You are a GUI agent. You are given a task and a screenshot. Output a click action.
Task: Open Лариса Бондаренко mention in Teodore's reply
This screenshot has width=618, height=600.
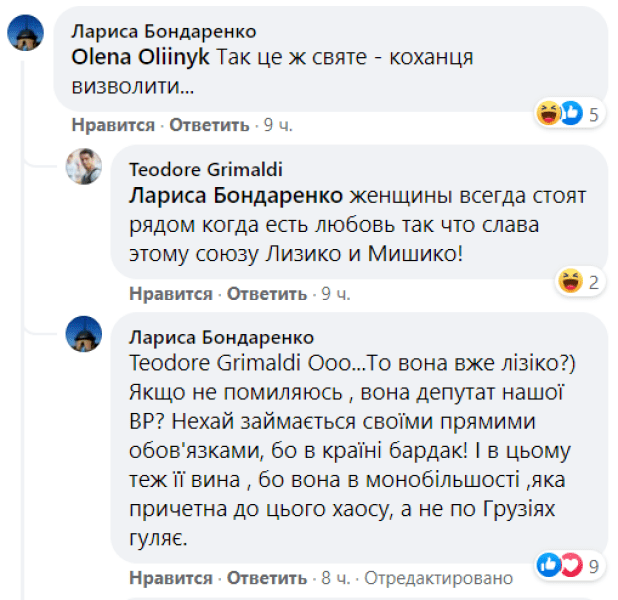(236, 194)
